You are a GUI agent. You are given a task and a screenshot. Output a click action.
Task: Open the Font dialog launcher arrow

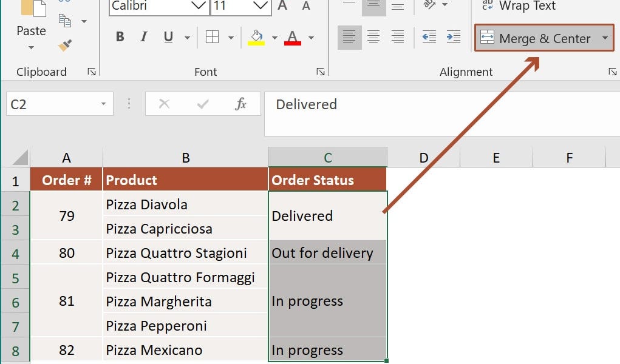pos(320,72)
